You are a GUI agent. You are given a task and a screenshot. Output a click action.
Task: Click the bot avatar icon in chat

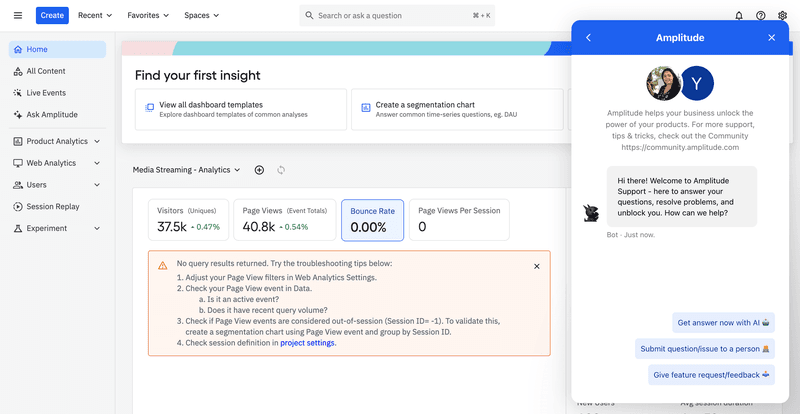coord(591,213)
